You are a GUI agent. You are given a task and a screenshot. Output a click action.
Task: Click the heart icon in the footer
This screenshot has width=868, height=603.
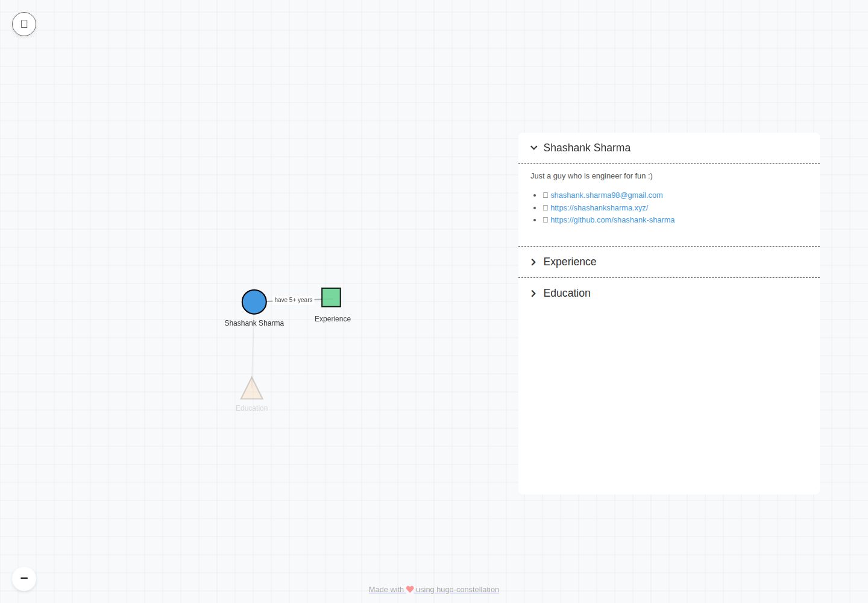(x=410, y=589)
